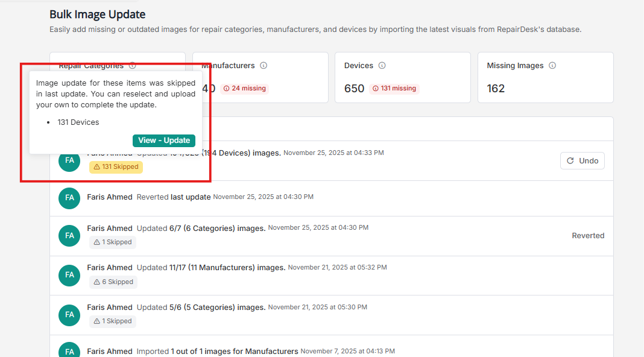The image size is (644, 357).
Task: Open the 131 Devices item in the tooltip
Action: (77, 122)
